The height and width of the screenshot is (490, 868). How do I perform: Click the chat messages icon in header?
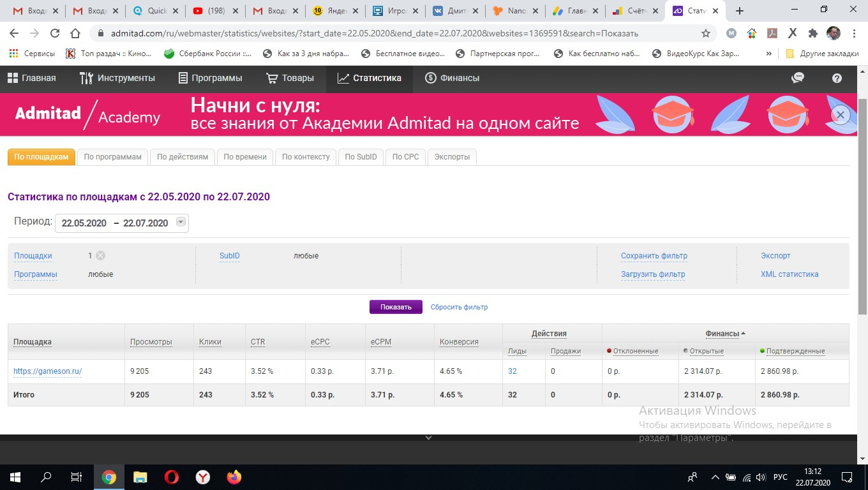pos(798,78)
